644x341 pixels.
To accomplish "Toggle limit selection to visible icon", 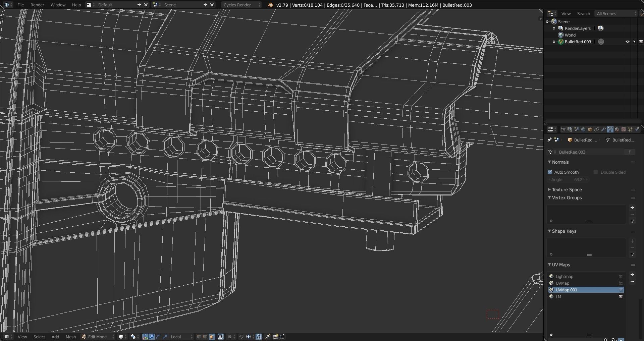I will click(221, 337).
